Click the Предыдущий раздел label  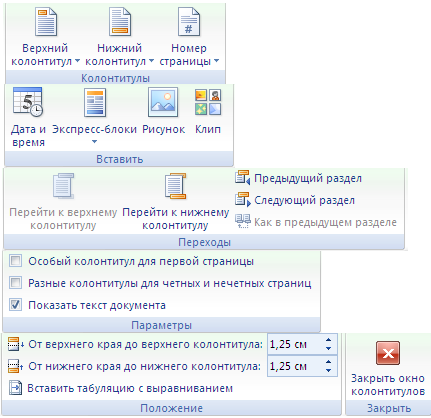(x=308, y=179)
